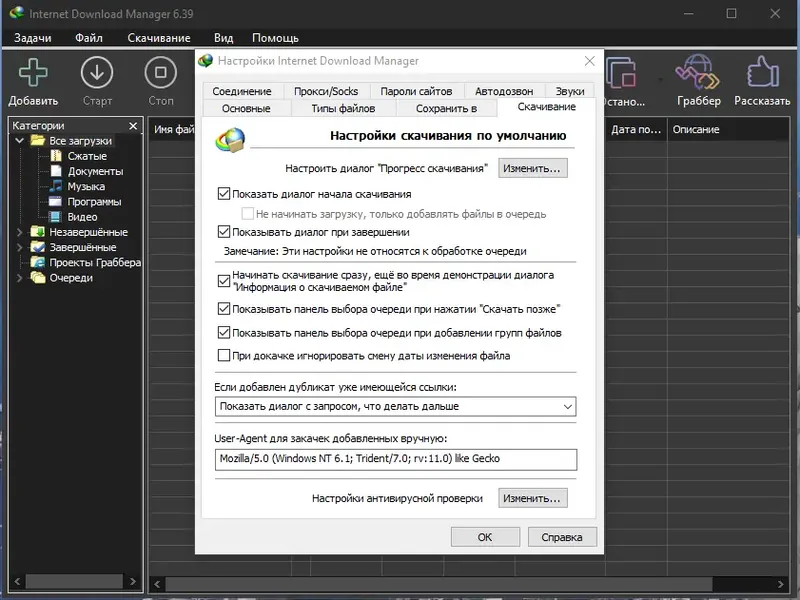Open the Файл menu
This screenshot has width=800, height=600.
(89, 38)
